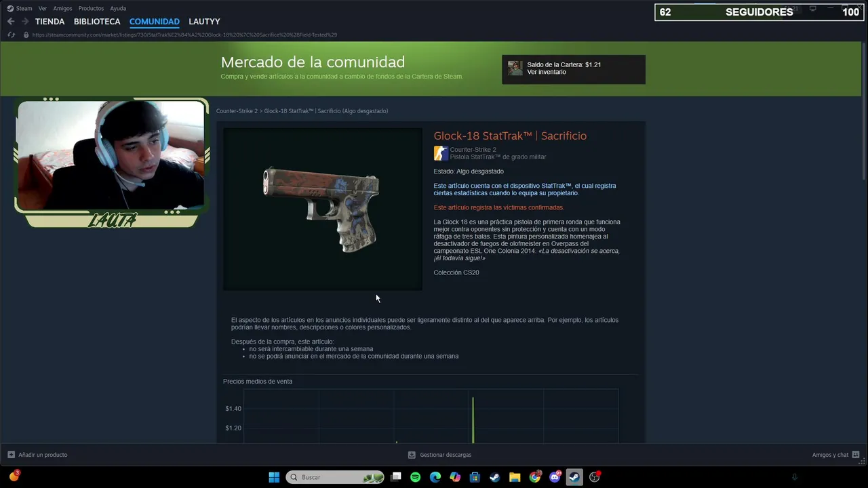
Task: Open Counter-Strike 2 breadcrumb link
Action: (237, 110)
